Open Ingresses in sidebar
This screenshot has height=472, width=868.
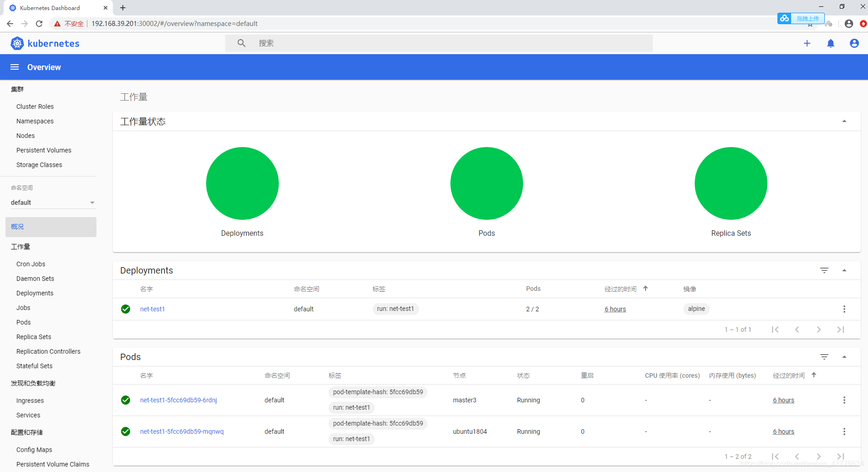click(30, 401)
